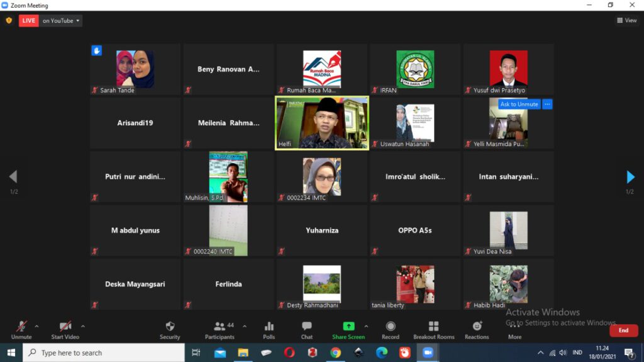This screenshot has width=644, height=362.
Task: Open Breakout Rooms icon
Action: point(433,326)
